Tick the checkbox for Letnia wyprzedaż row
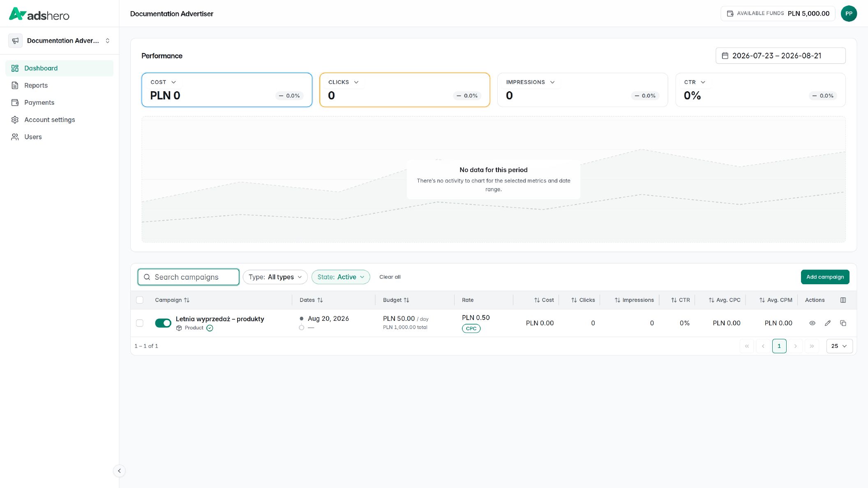 pyautogui.click(x=140, y=323)
